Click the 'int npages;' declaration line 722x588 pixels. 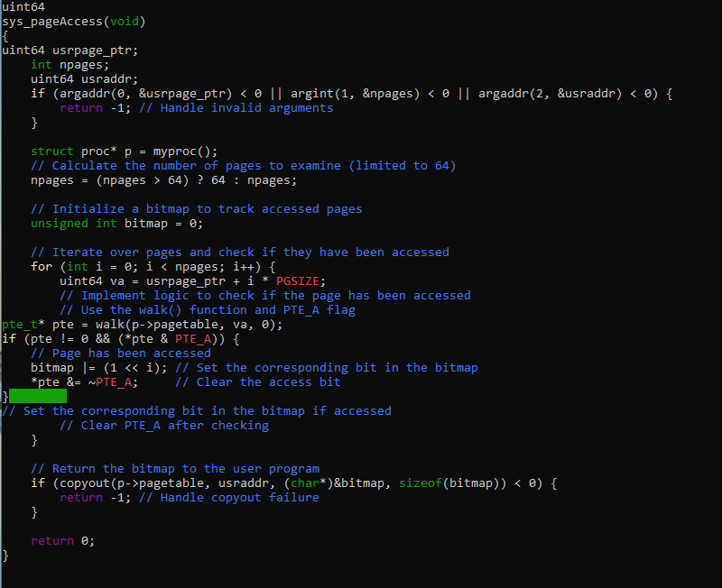(x=70, y=65)
